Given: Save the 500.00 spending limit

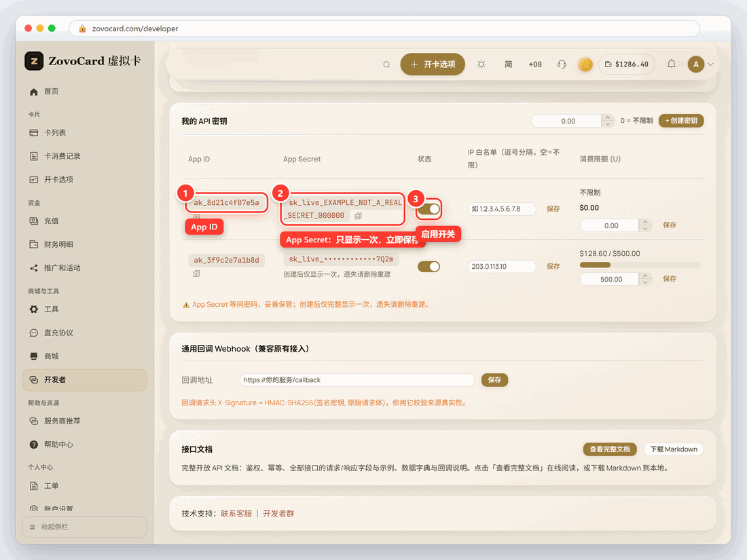Looking at the screenshot, I should point(669,278).
